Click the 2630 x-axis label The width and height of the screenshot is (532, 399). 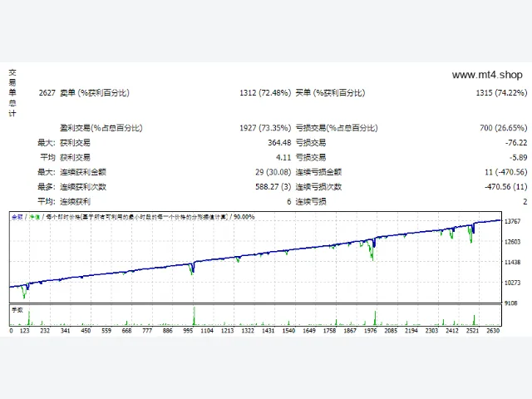tap(493, 331)
